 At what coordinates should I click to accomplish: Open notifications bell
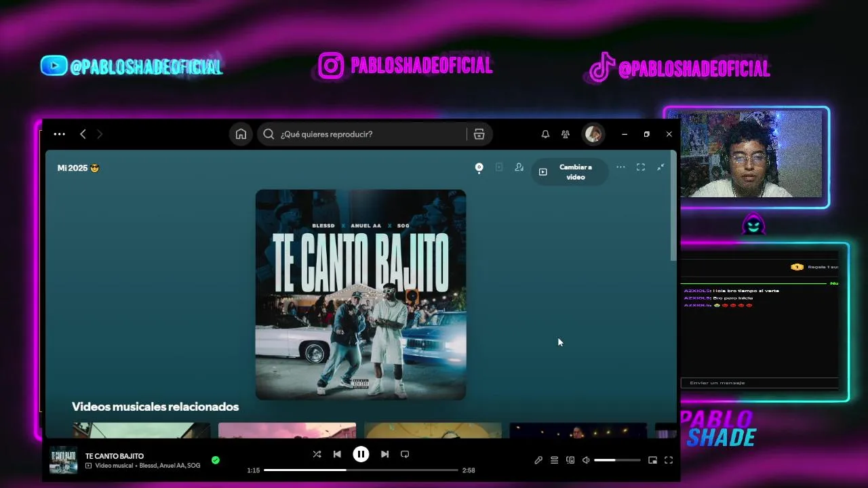[x=545, y=134]
